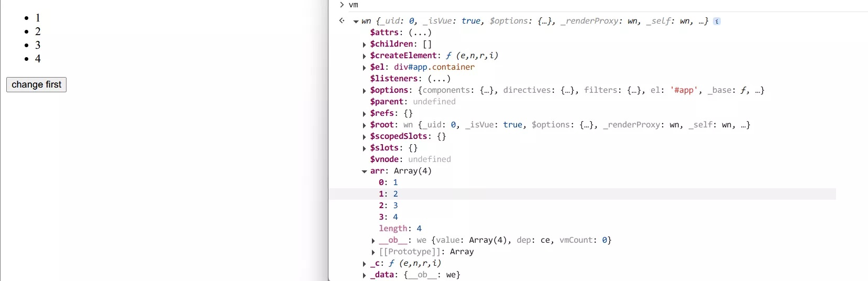868x281 pixels.
Task: Expand the $scopedSlots object
Action: [x=365, y=137]
